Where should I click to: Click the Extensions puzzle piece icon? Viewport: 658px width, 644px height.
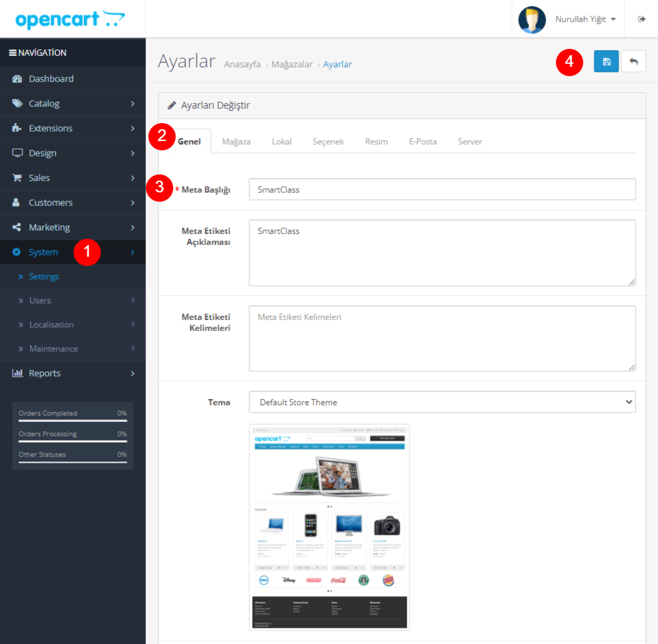tap(17, 129)
